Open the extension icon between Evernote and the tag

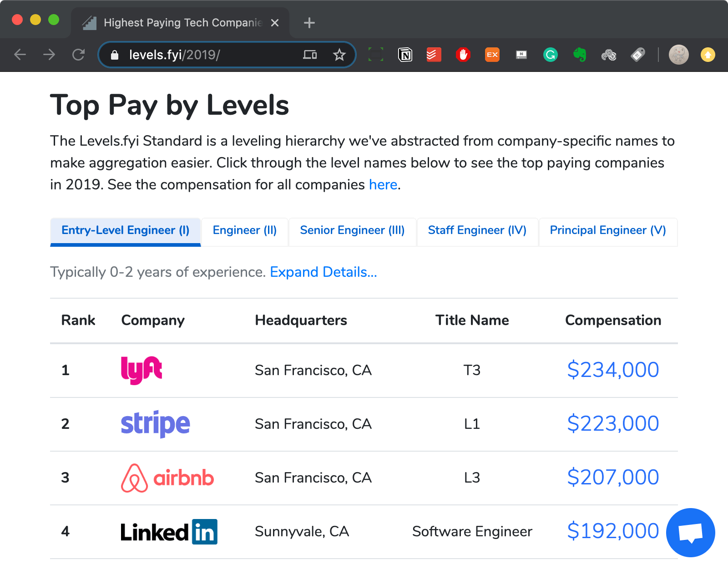(x=609, y=55)
